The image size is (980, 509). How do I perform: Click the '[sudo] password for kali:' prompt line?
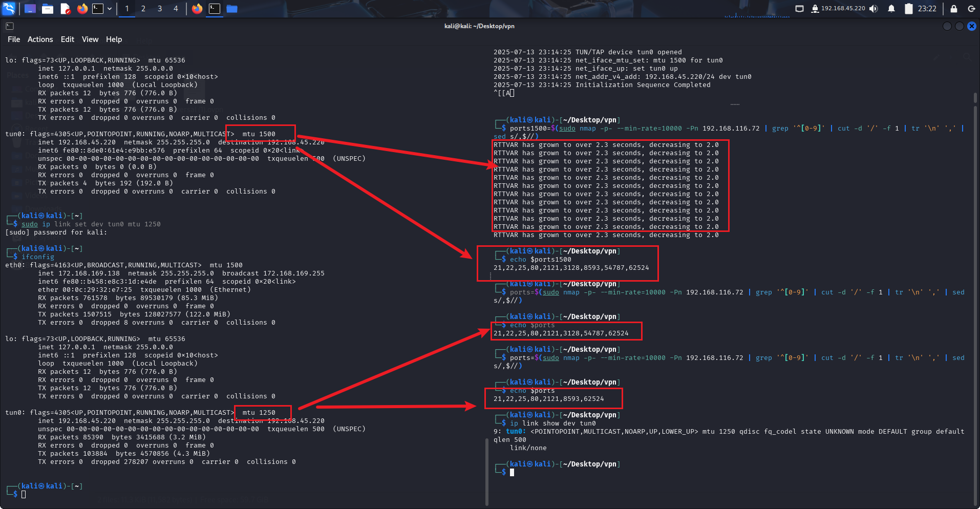point(56,232)
